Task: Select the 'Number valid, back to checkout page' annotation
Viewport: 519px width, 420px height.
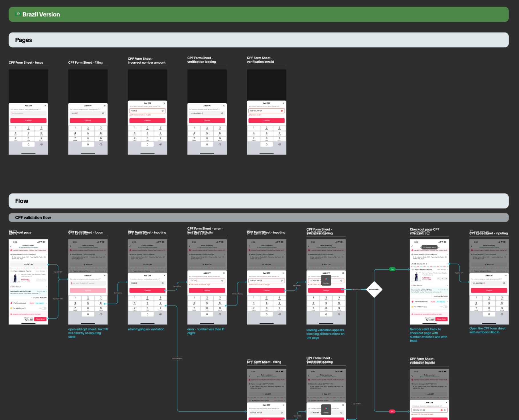Action: point(429,335)
